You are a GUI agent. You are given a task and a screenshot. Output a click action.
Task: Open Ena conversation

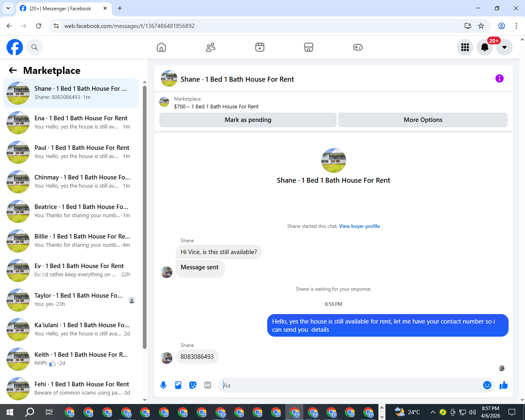point(71,123)
